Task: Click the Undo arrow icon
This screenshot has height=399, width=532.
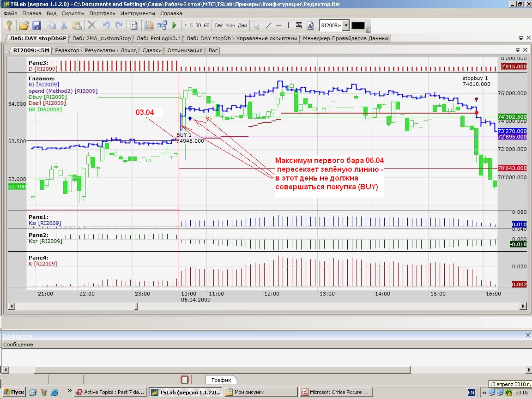Action: pyautogui.click(x=106, y=25)
